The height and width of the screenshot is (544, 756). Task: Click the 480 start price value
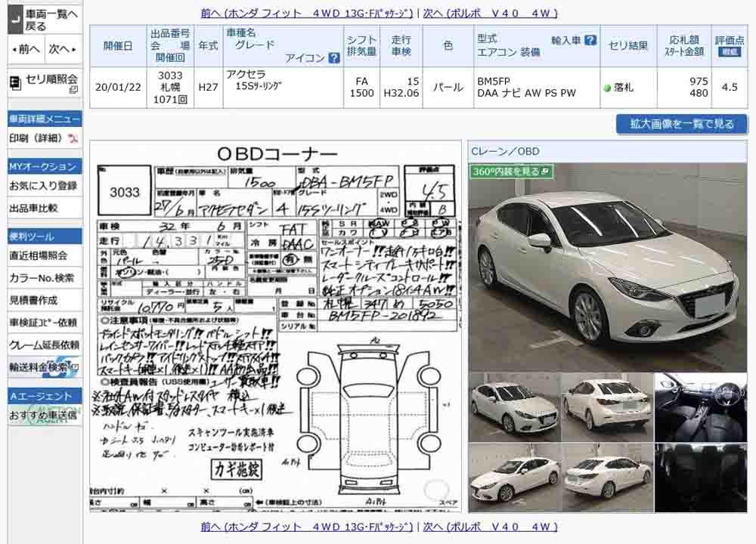[699, 93]
